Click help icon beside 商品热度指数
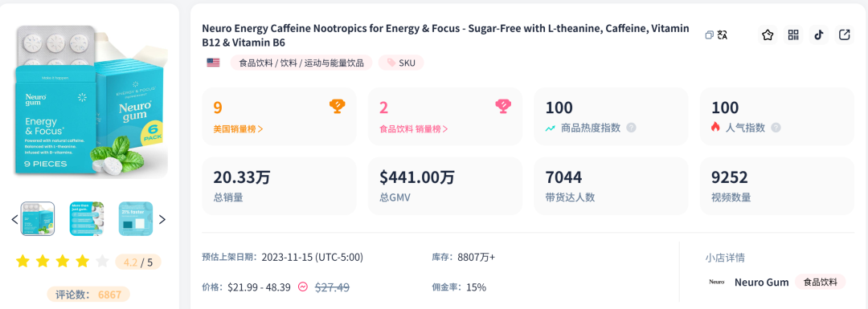 631,128
